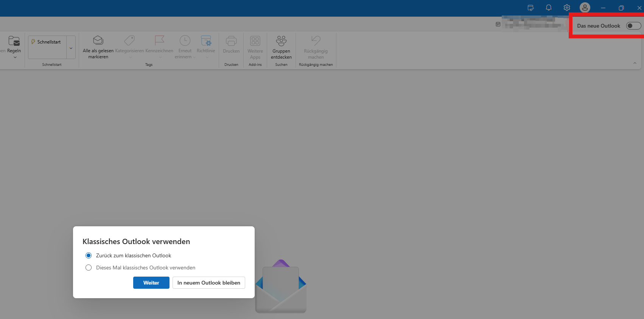The image size is (644, 319).
Task: Open settings gear in title bar
Action: (x=567, y=8)
